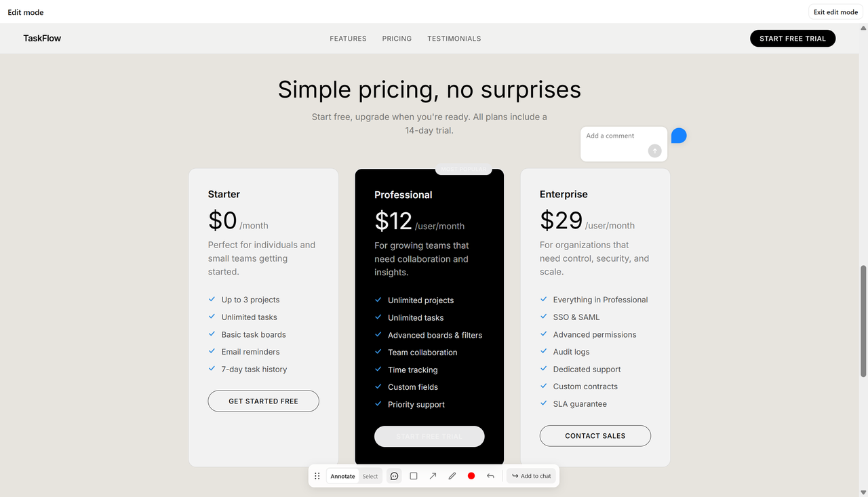
Task: Open the red annotation color picker
Action: 471,476
